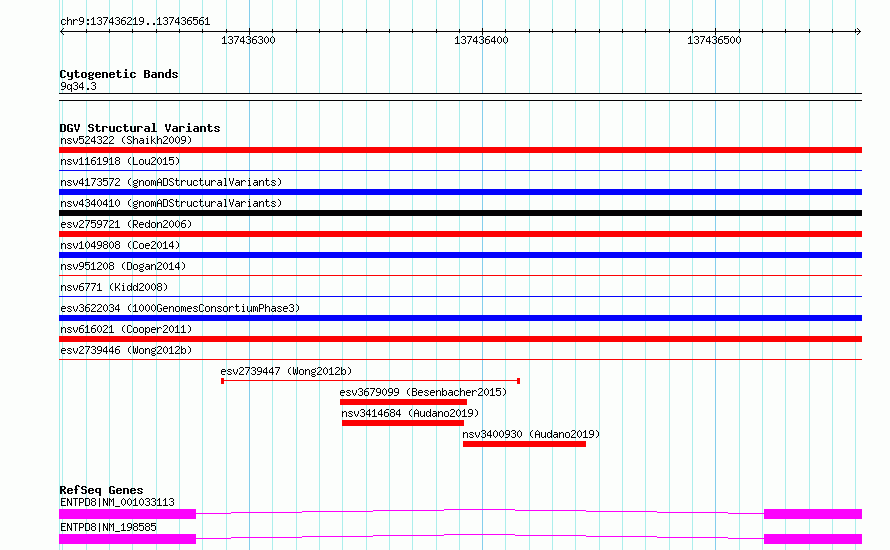The height and width of the screenshot is (550, 890).
Task: Click the nsv3400930 (Audano2019) label
Action: coord(531,434)
